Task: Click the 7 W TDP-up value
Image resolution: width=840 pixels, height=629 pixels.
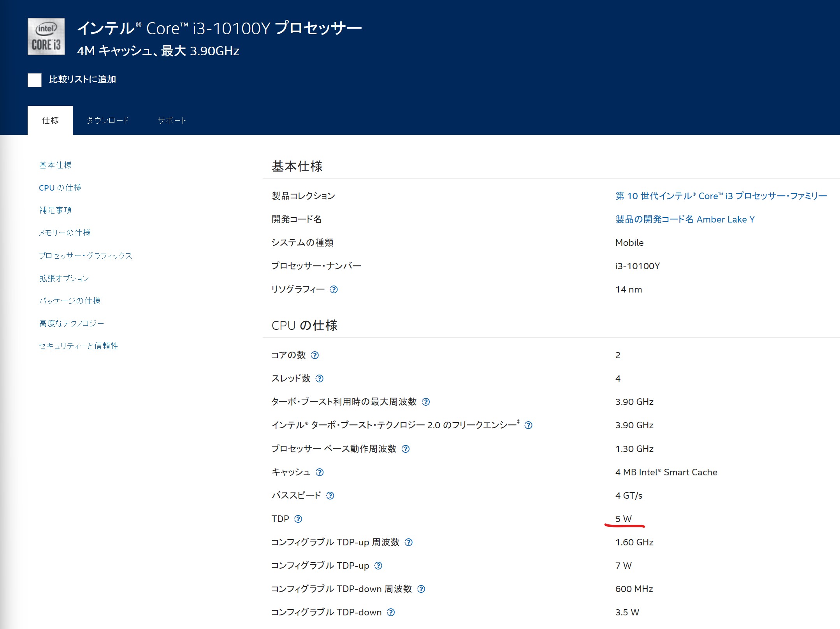Action: click(624, 566)
